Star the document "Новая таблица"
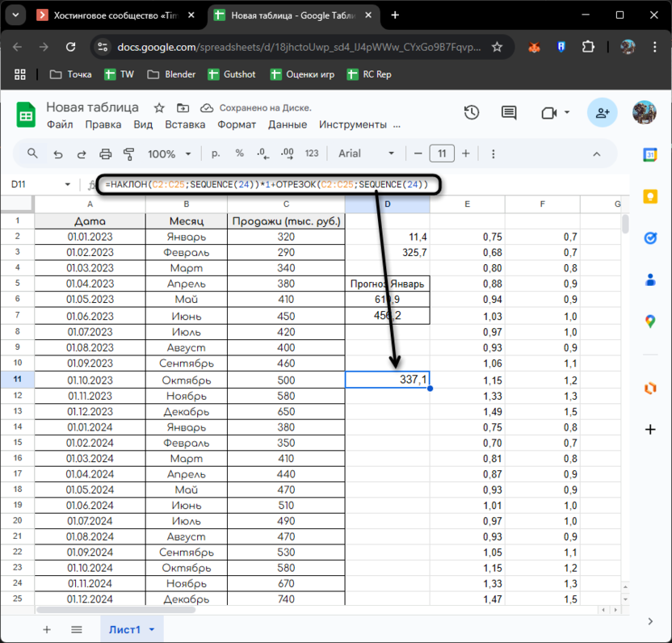The image size is (672, 643). tap(159, 107)
